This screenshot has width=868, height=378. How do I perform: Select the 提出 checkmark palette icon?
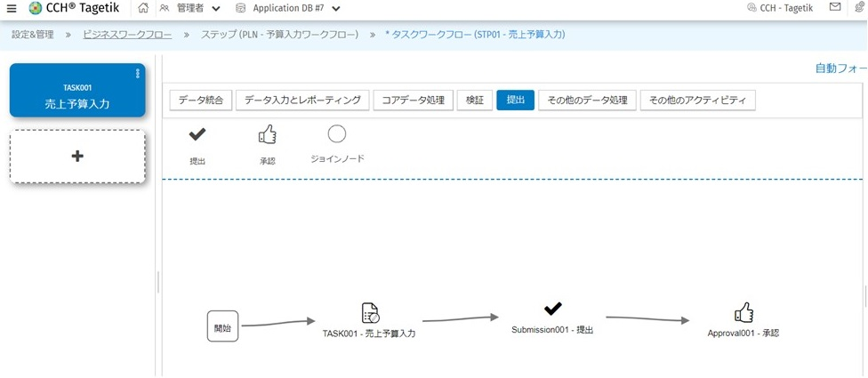tap(197, 135)
